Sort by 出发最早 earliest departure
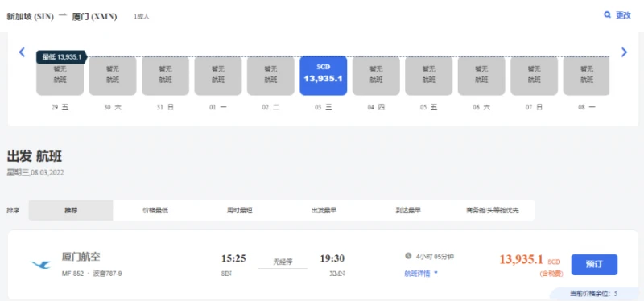 click(x=324, y=210)
